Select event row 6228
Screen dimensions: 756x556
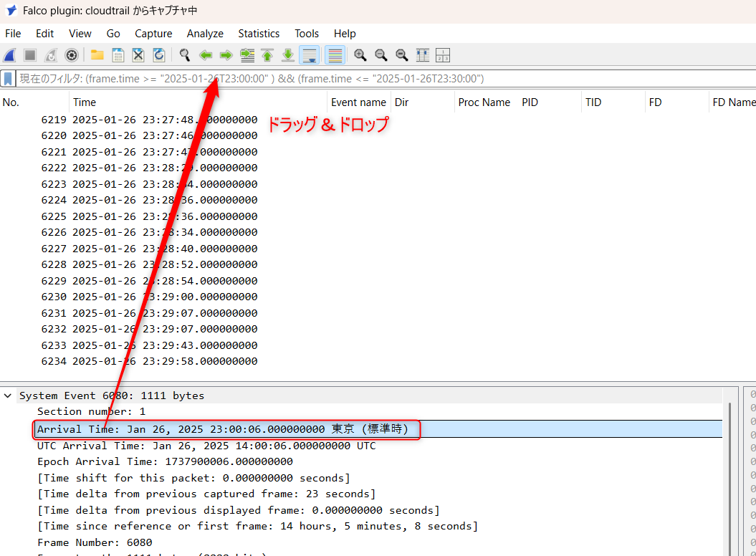(378, 264)
